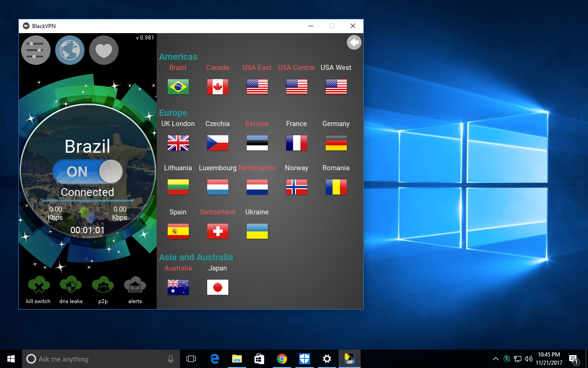Launch Microsoft Edge from taskbar

point(215,359)
